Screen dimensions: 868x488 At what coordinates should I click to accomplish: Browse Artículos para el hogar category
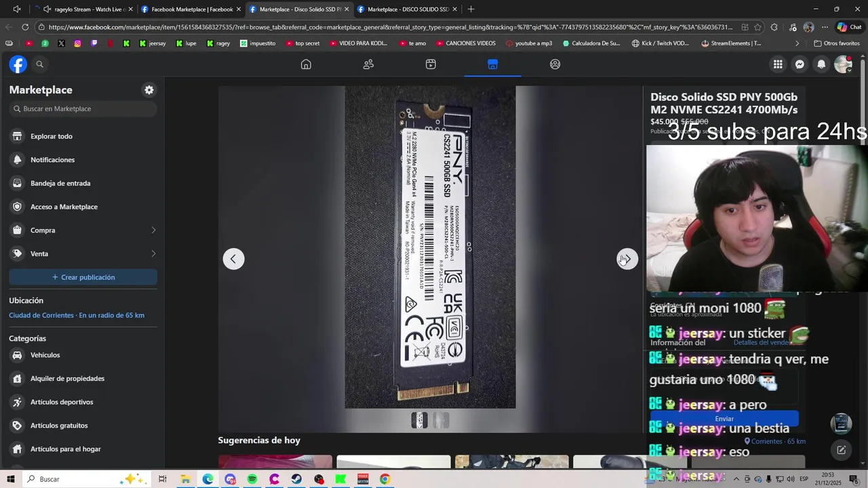83,449
